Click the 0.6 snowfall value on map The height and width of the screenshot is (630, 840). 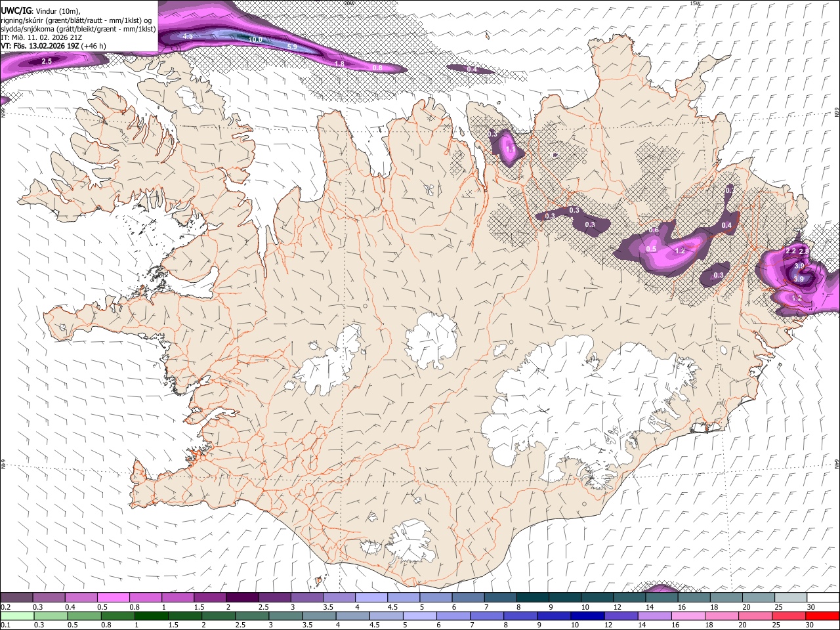tap(654, 230)
